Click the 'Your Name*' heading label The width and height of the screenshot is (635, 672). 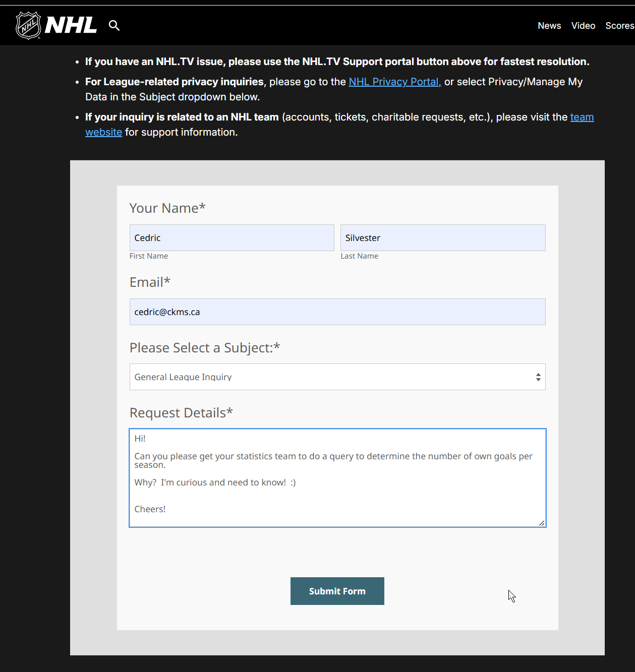coord(167,208)
